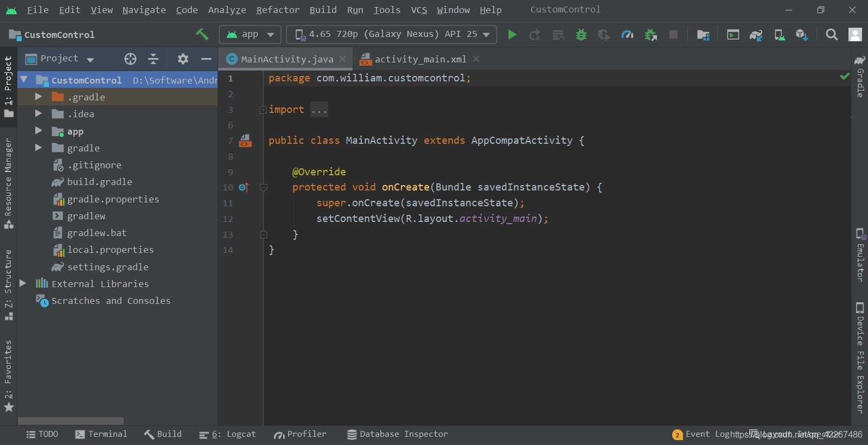The width and height of the screenshot is (868, 445).
Task: Expand the app module arrow
Action: (x=38, y=130)
